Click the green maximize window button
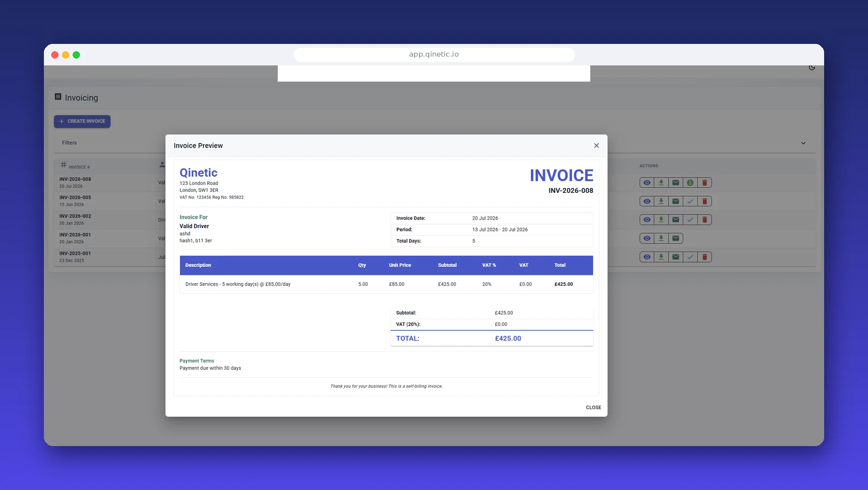This screenshot has width=868, height=490. click(77, 55)
